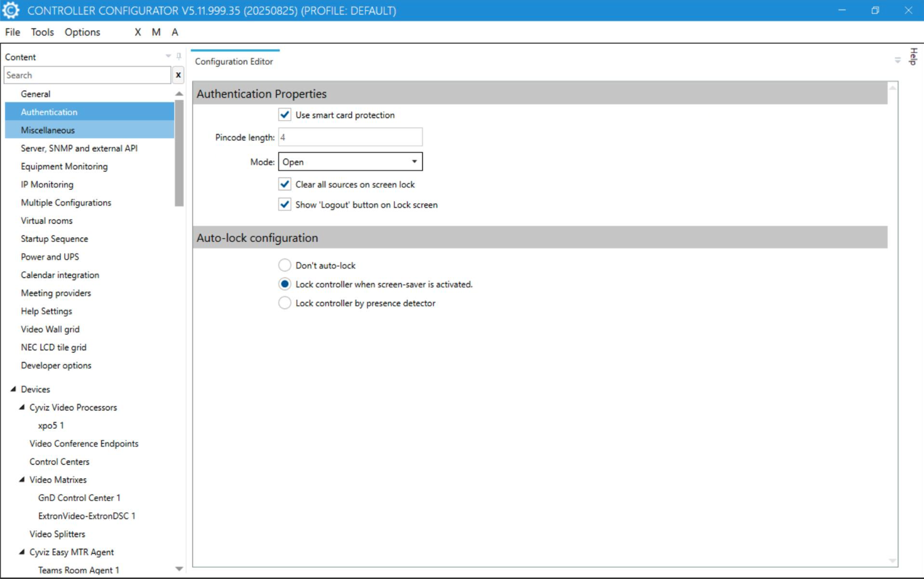Click the Pincode length field
Image resolution: width=924 pixels, height=579 pixels.
[x=350, y=137]
